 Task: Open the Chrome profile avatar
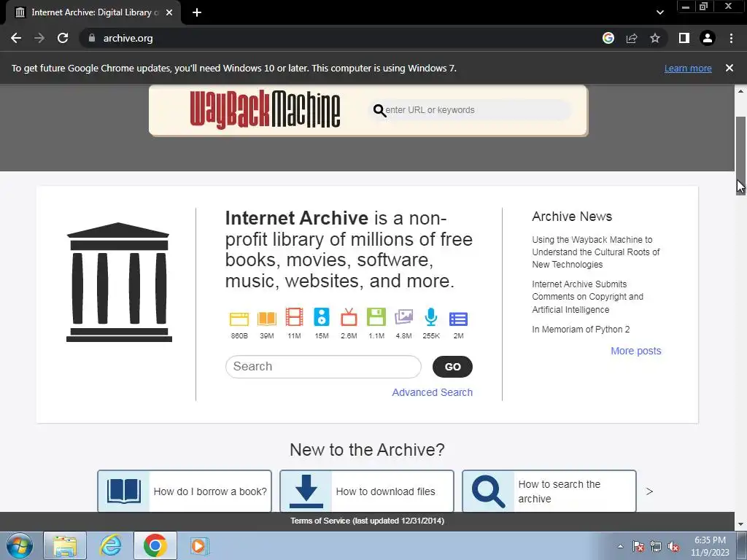click(x=708, y=38)
